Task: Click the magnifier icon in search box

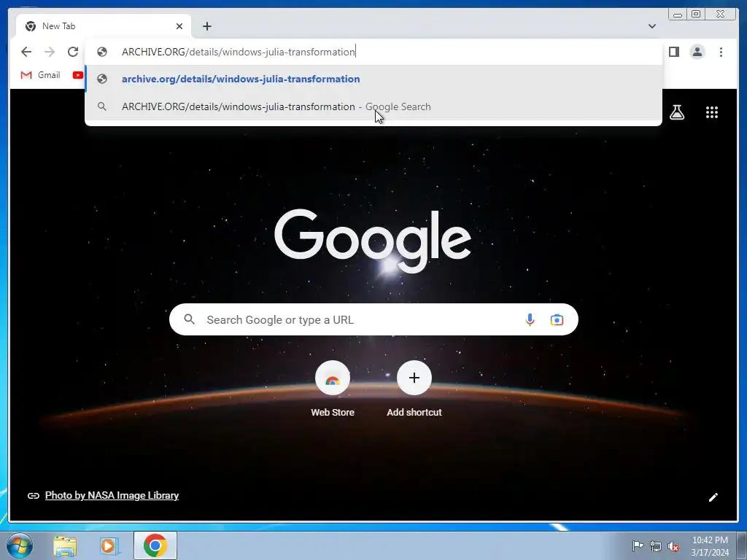Action: (x=189, y=319)
